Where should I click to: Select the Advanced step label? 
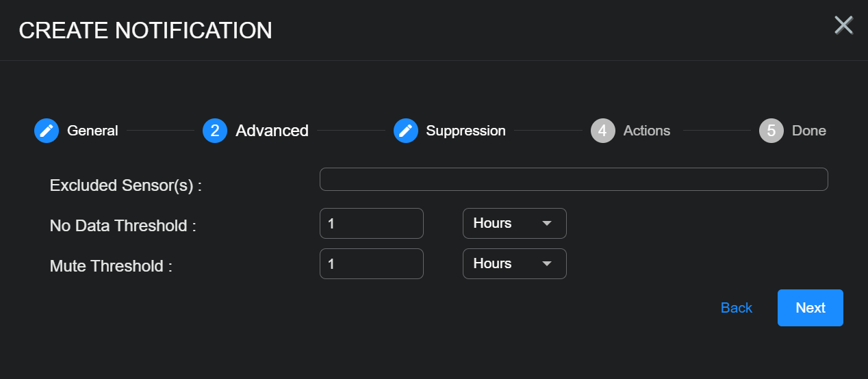tap(272, 131)
